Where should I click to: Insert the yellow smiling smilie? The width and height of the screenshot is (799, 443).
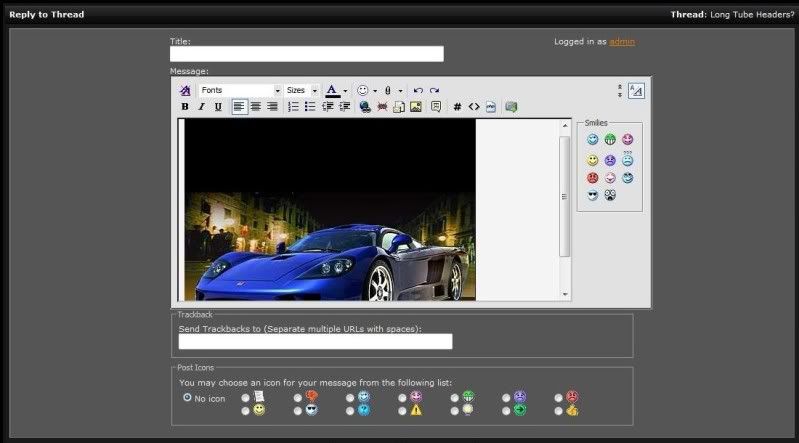(592, 160)
